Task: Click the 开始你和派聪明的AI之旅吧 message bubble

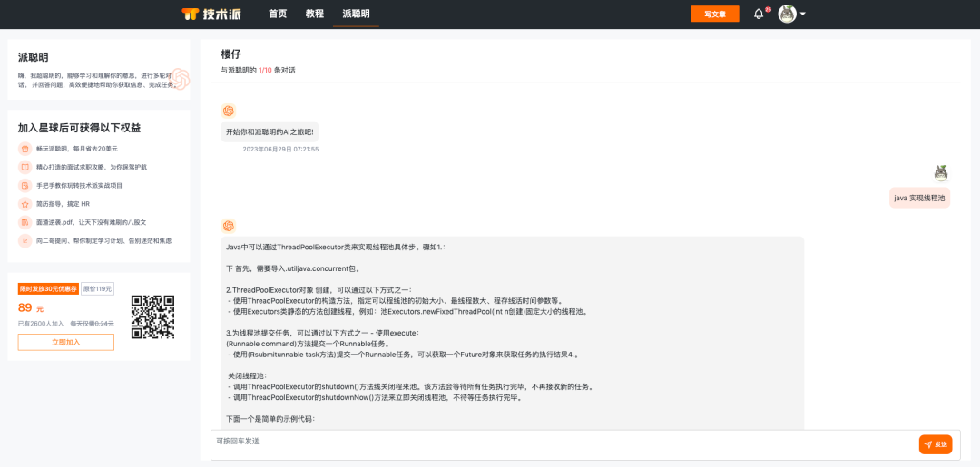Action: pos(269,131)
